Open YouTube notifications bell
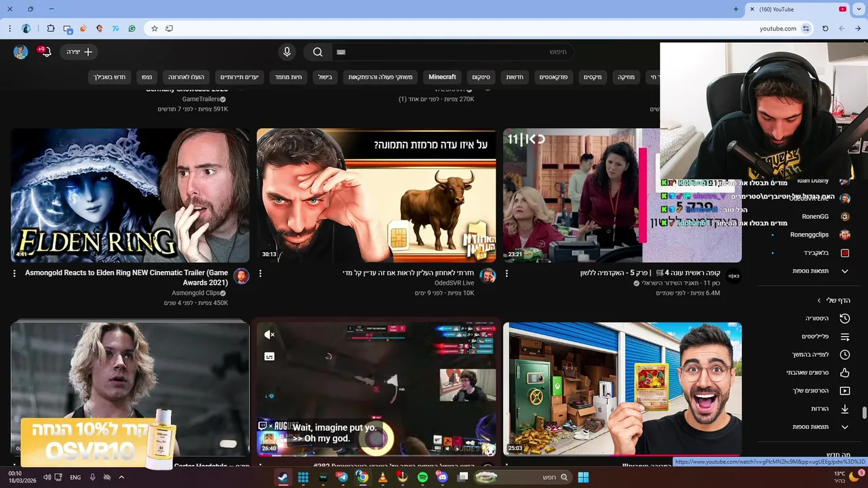This screenshot has width=868, height=488. tap(45, 52)
